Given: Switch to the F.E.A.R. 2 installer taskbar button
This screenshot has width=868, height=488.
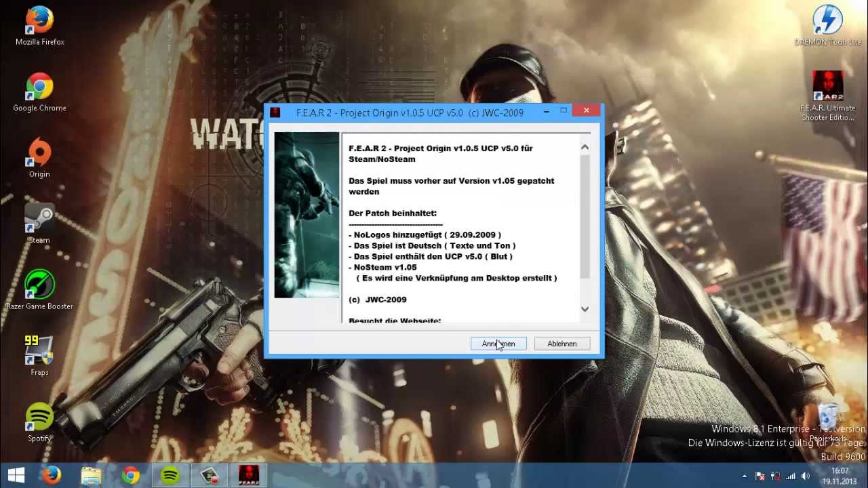Looking at the screenshot, I should (248, 475).
